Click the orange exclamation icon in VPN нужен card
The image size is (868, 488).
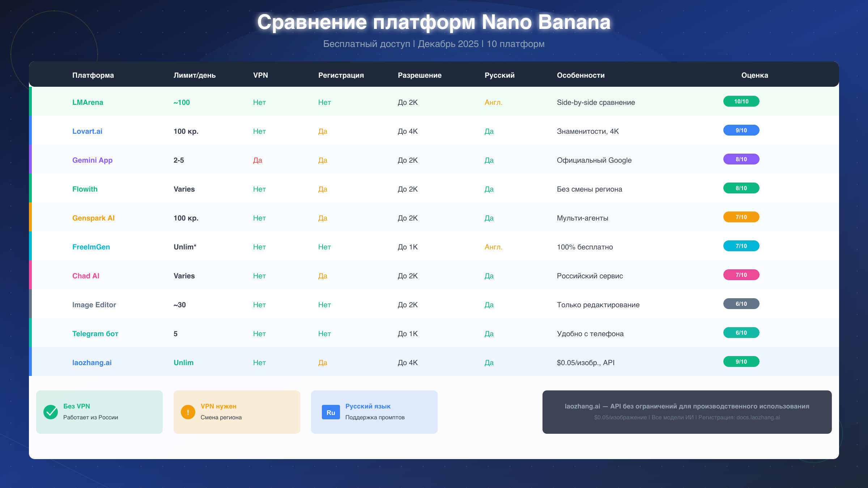pyautogui.click(x=188, y=411)
